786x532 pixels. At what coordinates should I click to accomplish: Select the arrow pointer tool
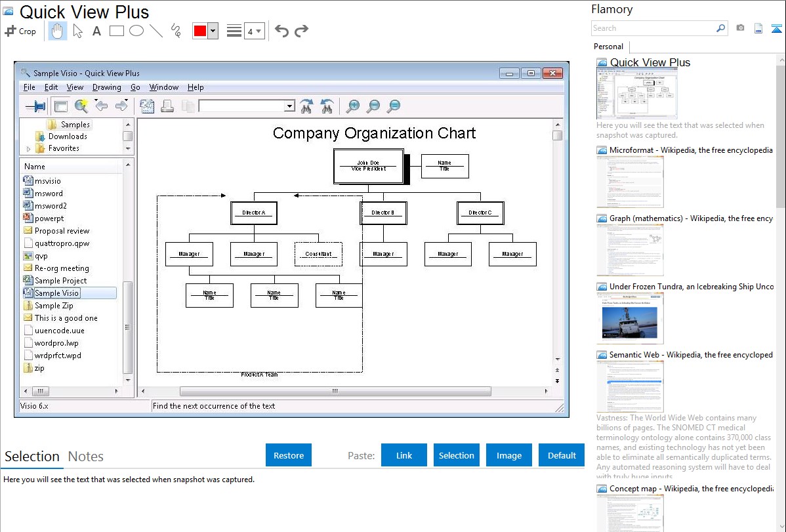pos(77,31)
